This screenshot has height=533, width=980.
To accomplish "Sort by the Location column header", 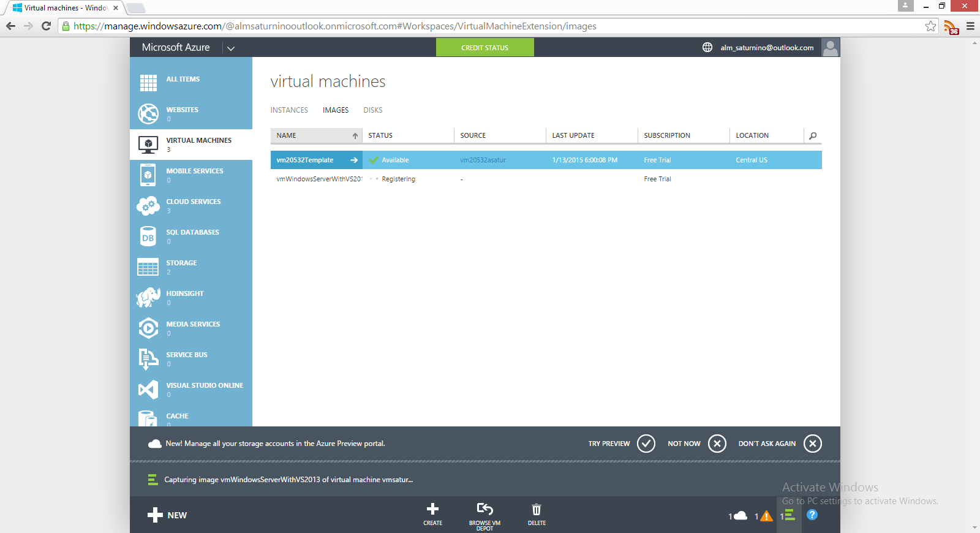I will click(x=767, y=135).
